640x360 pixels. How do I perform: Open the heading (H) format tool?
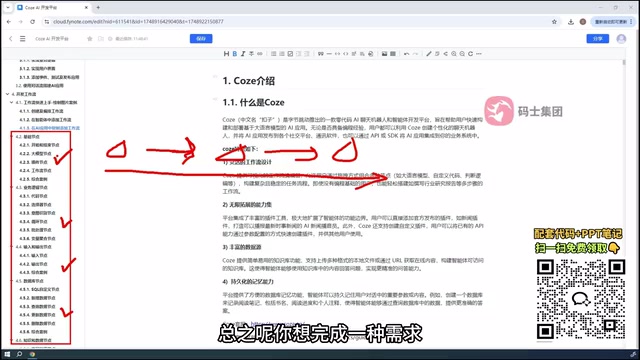coord(226,54)
